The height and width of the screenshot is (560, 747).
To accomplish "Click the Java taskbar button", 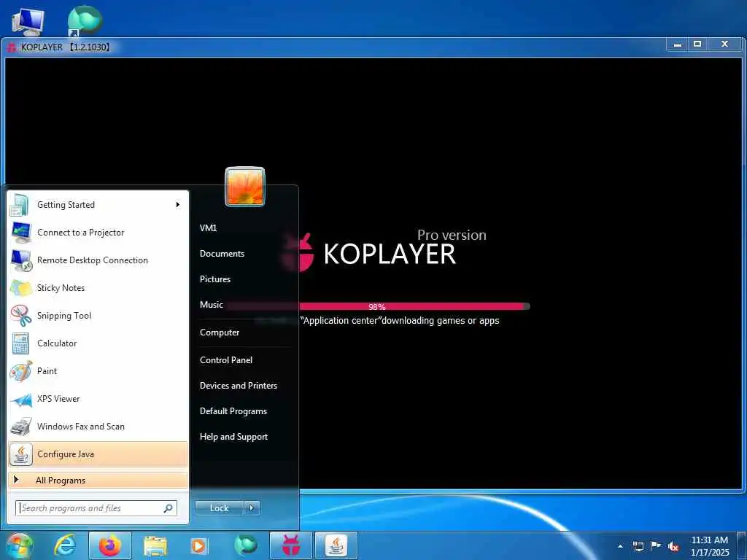I will point(336,545).
